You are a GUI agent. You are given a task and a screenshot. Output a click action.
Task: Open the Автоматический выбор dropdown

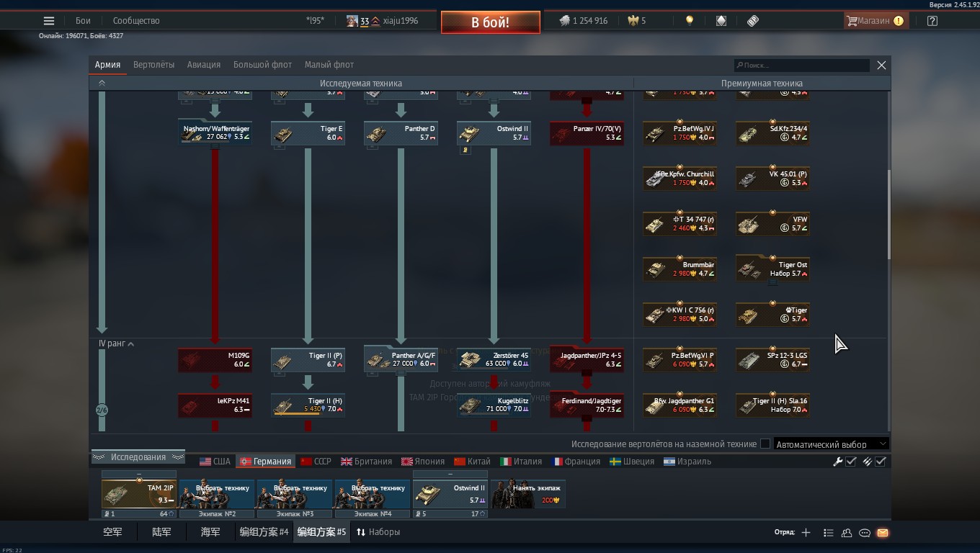coord(831,444)
